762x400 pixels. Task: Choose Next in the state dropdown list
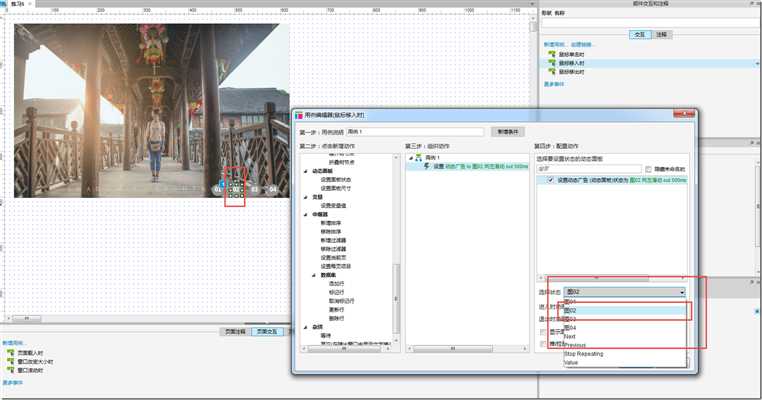click(x=625, y=336)
